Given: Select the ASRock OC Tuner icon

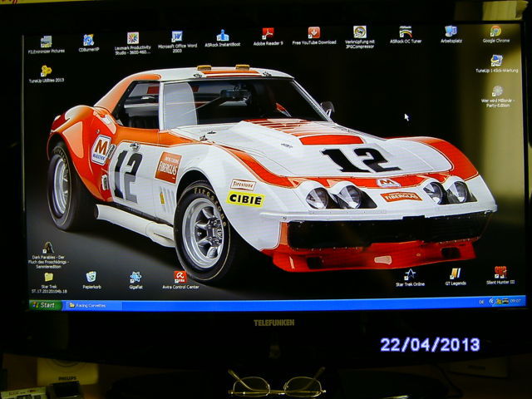Looking at the screenshot, I should pyautogui.click(x=406, y=35).
